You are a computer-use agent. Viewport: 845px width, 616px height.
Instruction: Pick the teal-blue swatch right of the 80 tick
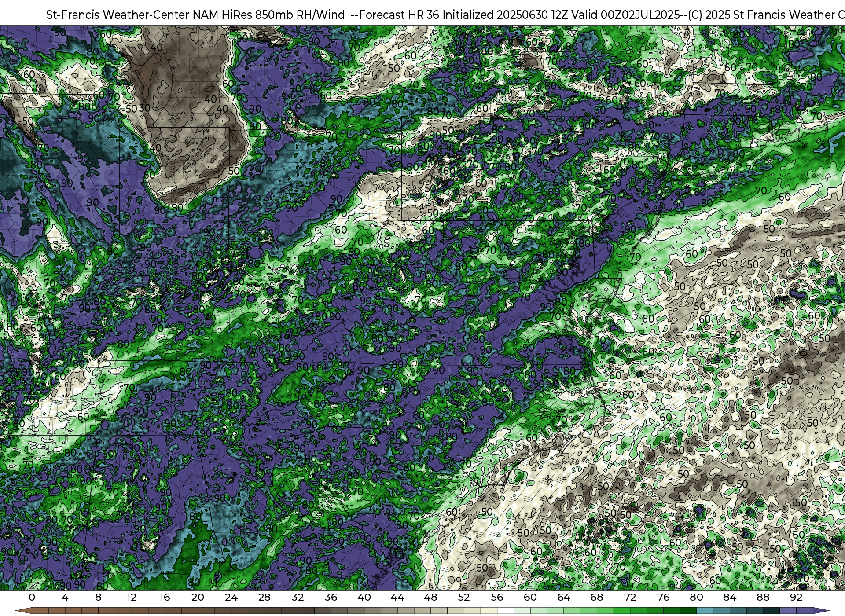click(x=705, y=611)
